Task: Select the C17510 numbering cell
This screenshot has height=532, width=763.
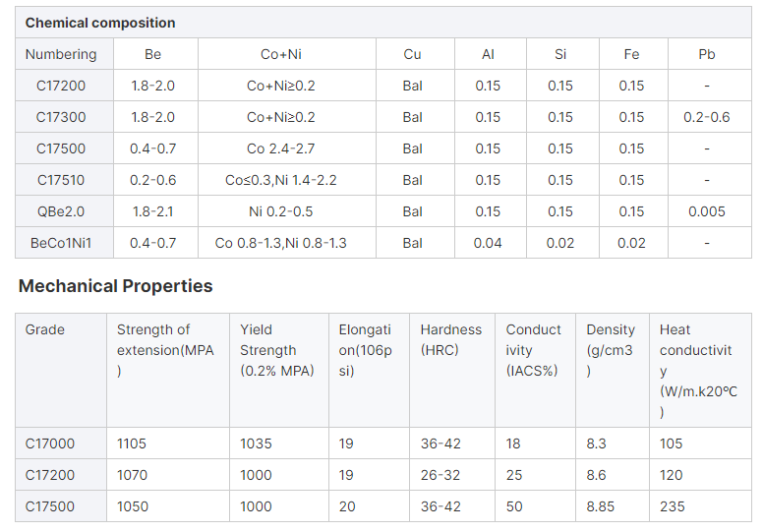Action: [61, 180]
